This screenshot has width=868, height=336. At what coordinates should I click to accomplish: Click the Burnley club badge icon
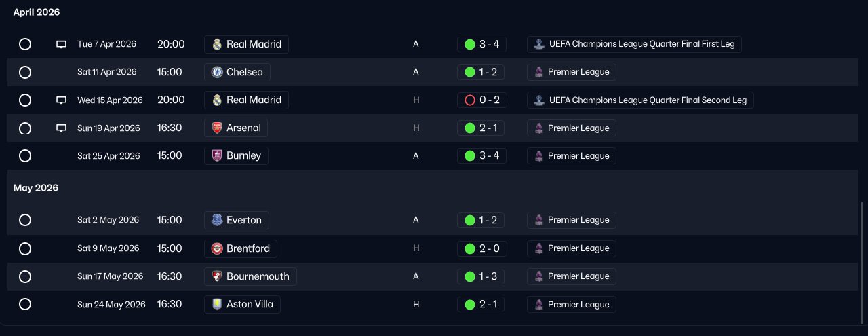point(217,156)
